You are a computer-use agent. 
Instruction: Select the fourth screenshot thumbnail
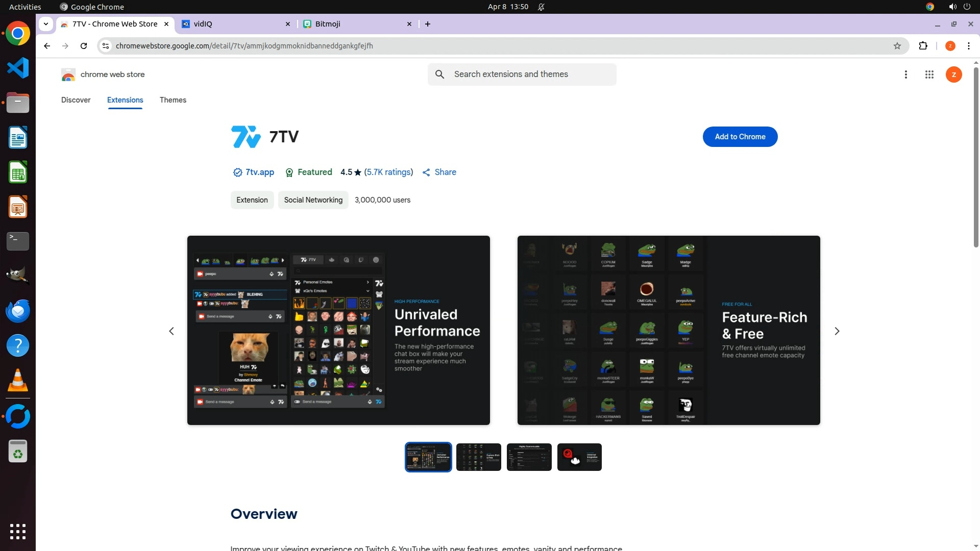(579, 457)
